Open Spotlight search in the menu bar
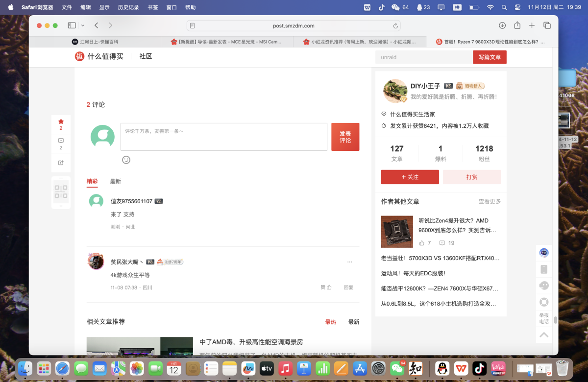Viewport: 588px width, 382px height. [504, 7]
